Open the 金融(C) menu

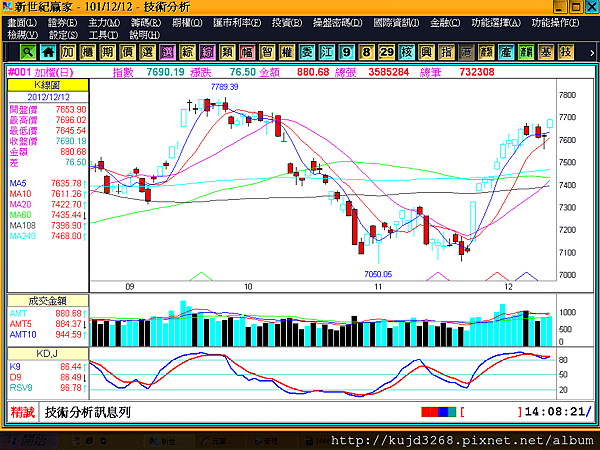click(x=445, y=23)
